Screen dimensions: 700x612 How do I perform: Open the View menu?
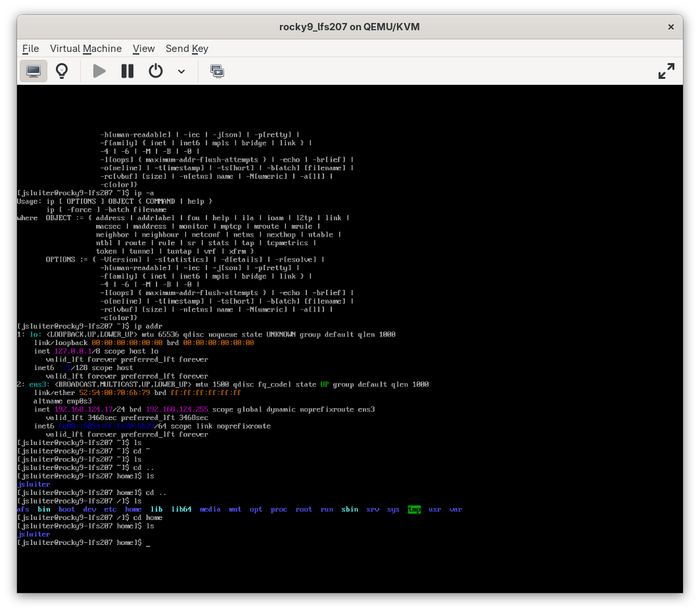pyautogui.click(x=143, y=49)
